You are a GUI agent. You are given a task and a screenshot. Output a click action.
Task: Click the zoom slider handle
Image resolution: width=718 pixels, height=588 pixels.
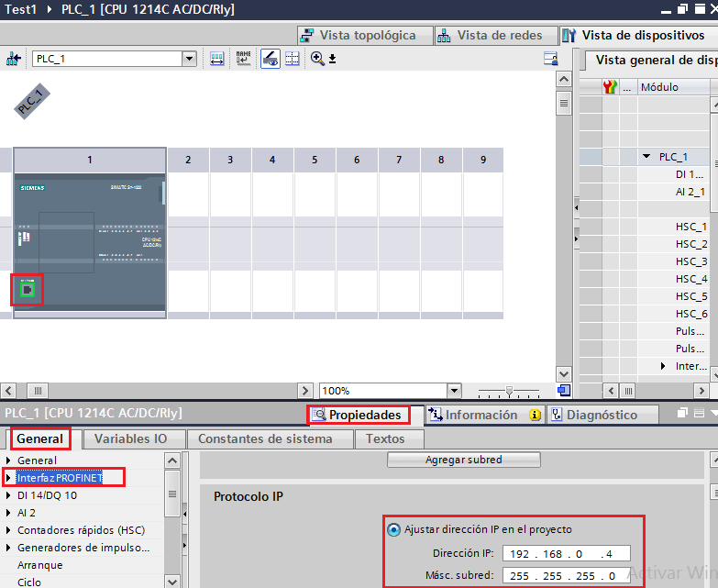click(509, 391)
